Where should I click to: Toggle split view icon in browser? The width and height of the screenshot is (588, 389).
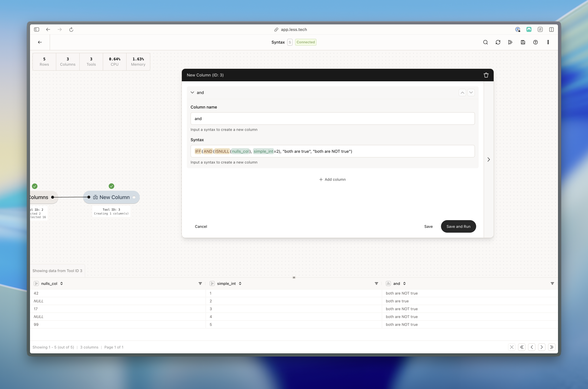[551, 29]
